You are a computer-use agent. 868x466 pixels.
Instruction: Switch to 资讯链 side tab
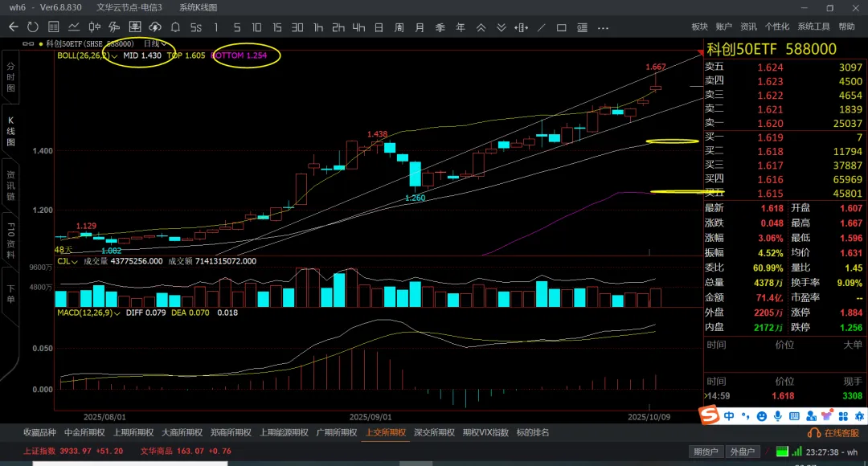tap(10, 186)
